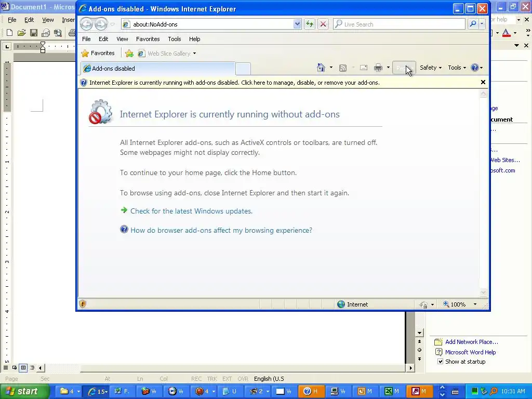Open the File menu in Word
The width and height of the screenshot is (532, 399).
pyautogui.click(x=12, y=20)
